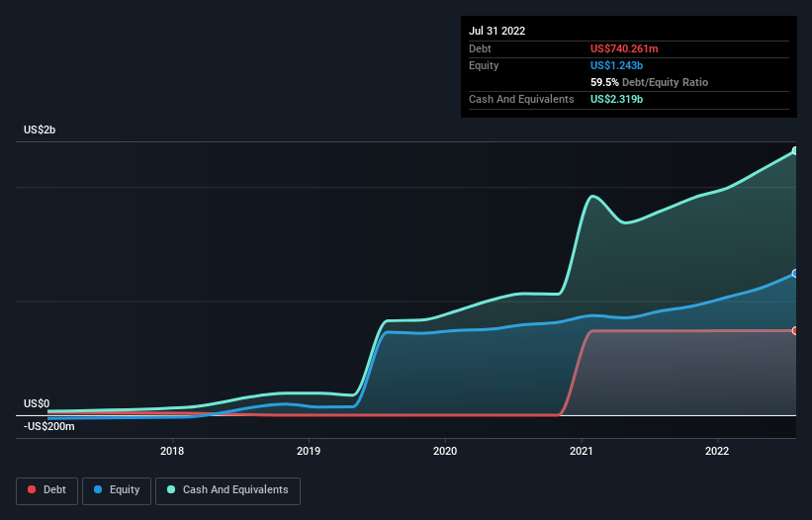
Task: Toggle the Cash And Equivalents legend button
Action: (227, 490)
